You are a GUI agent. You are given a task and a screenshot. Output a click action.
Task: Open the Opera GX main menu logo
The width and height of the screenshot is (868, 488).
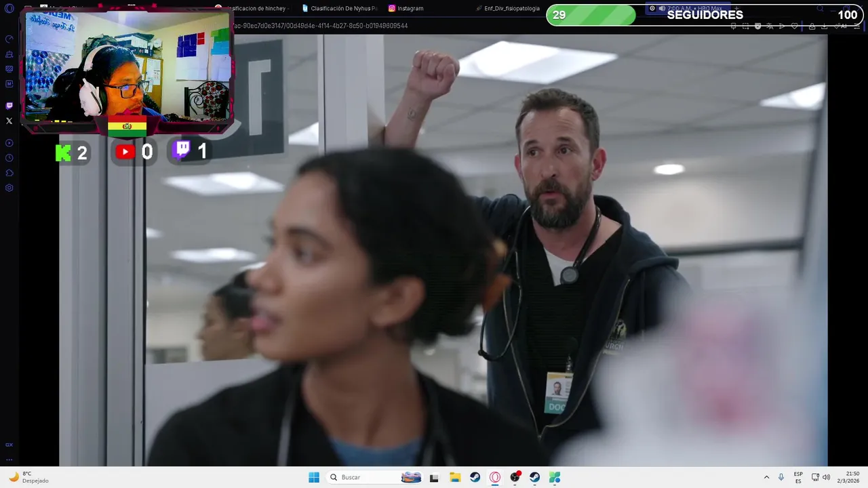[x=9, y=9]
